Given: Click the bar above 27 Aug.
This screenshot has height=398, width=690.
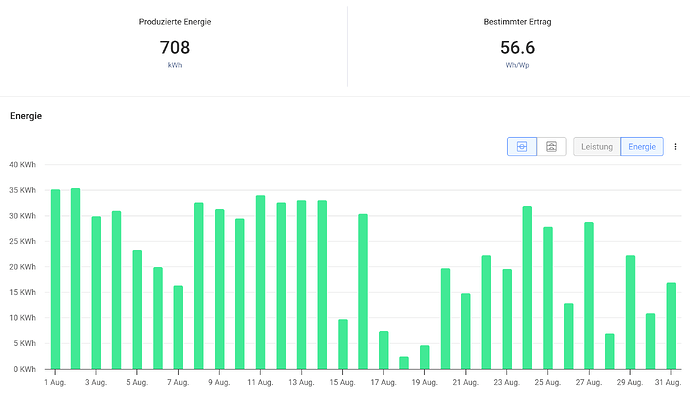Looking at the screenshot, I should [x=589, y=295].
